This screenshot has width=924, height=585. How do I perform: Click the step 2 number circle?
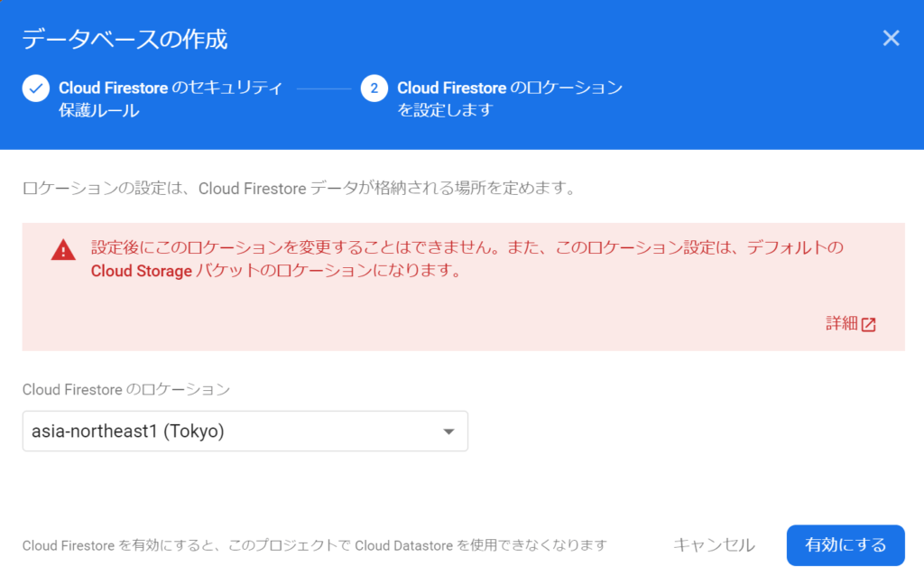click(374, 88)
